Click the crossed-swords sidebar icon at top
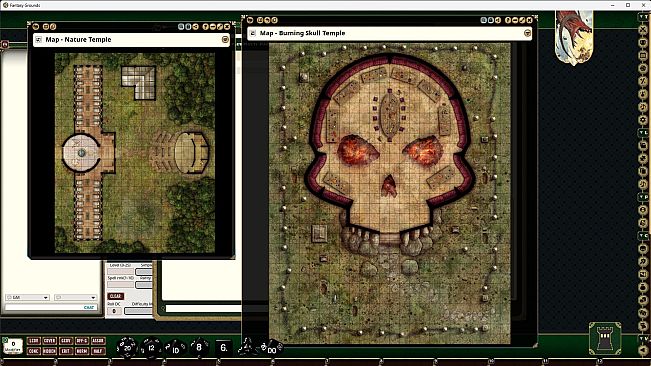Image resolution: width=651 pixels, height=366 pixels. coord(643,29)
